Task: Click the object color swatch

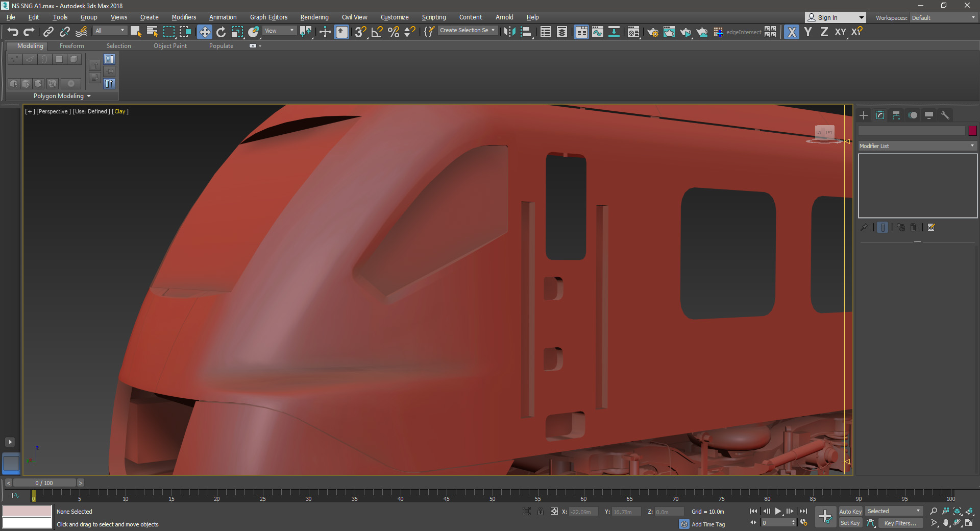Action: (972, 131)
